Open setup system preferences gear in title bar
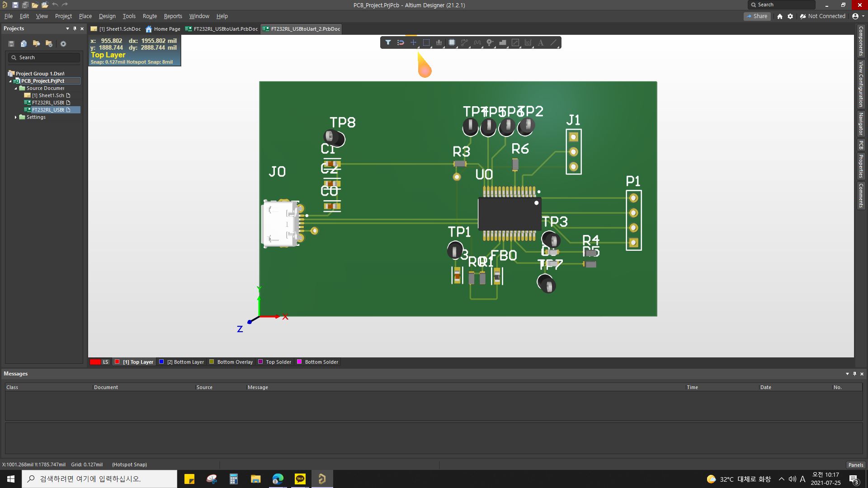 [790, 16]
